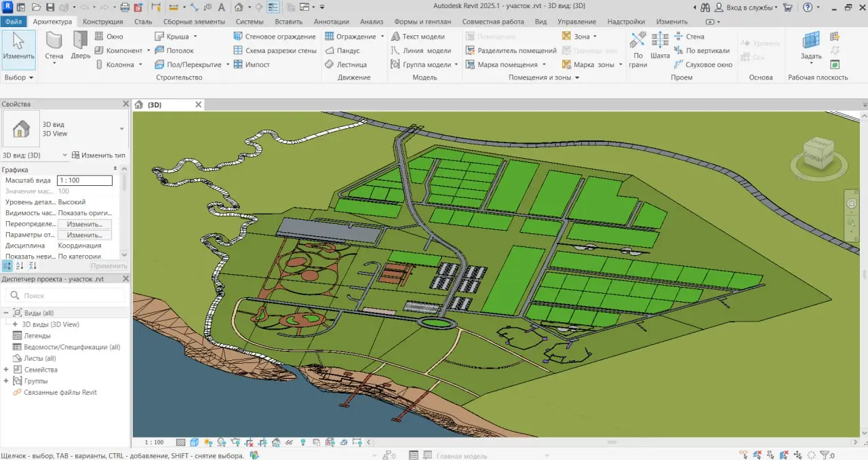Open the Zone dropdown menu
Viewport: 868px width, 460px height.
coord(595,36)
